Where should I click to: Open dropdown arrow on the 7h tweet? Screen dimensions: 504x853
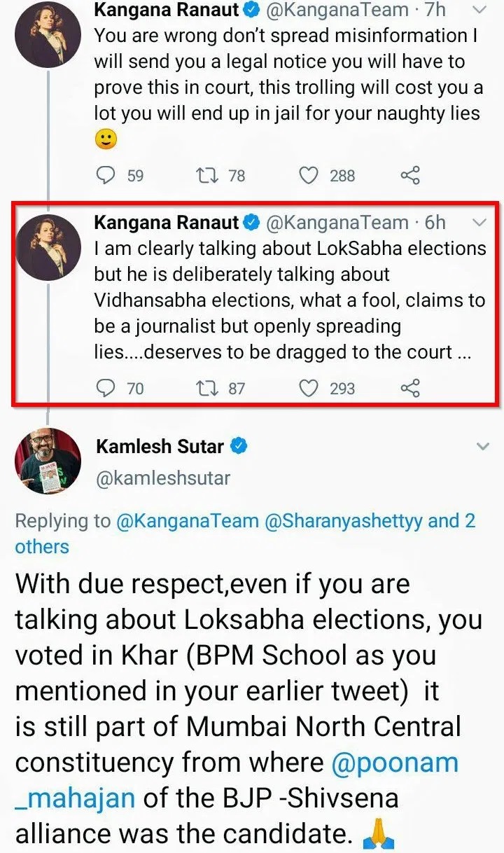pos(480,11)
